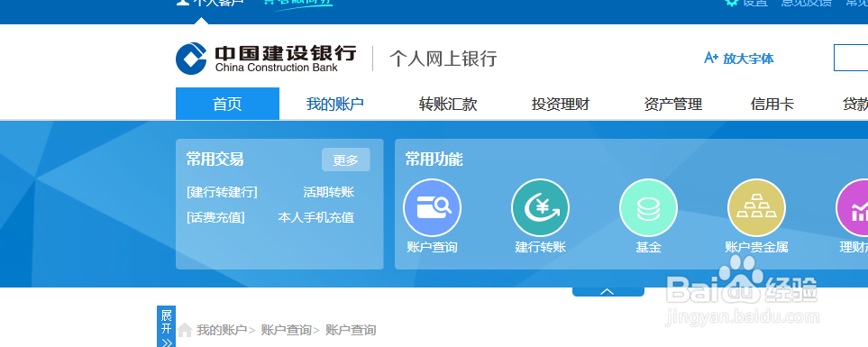Select the 首页 tab
The width and height of the screenshot is (868, 347).
click(x=227, y=104)
